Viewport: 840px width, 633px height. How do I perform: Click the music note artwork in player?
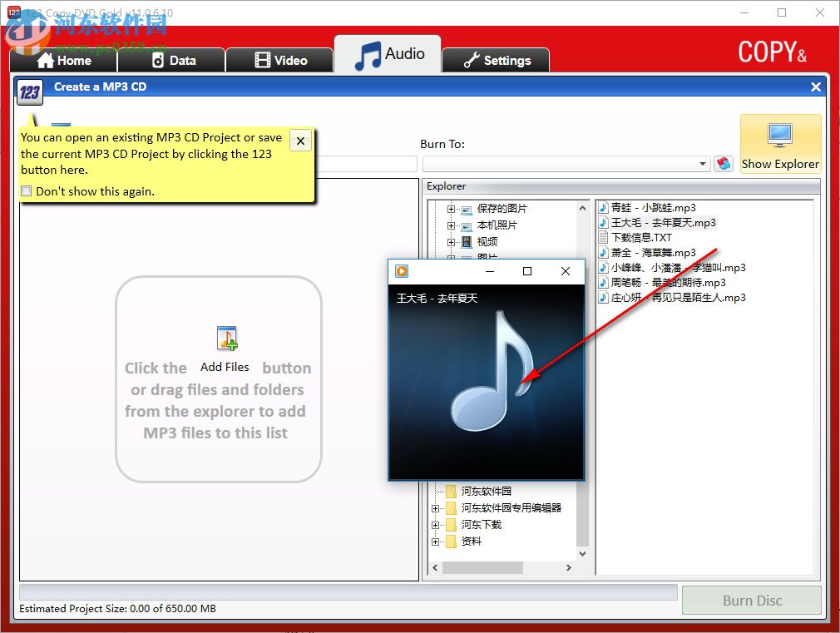tap(492, 371)
